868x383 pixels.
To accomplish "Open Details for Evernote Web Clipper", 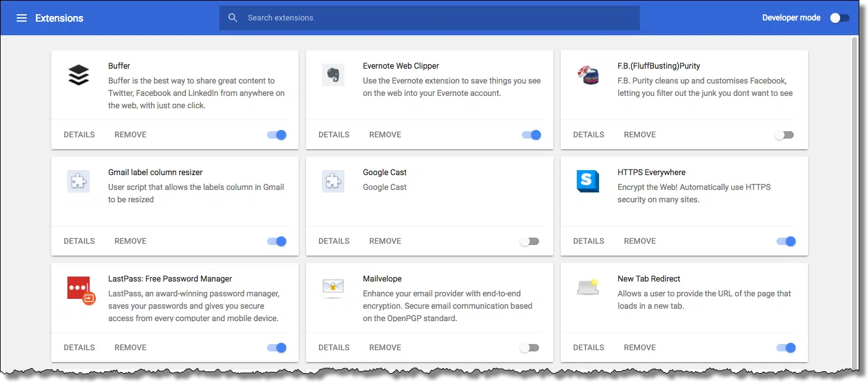I will [x=334, y=135].
